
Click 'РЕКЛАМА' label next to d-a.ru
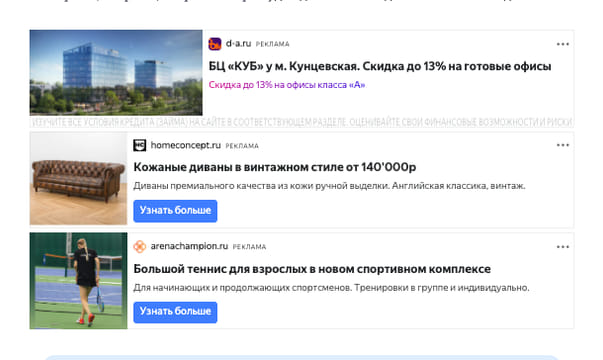273,44
